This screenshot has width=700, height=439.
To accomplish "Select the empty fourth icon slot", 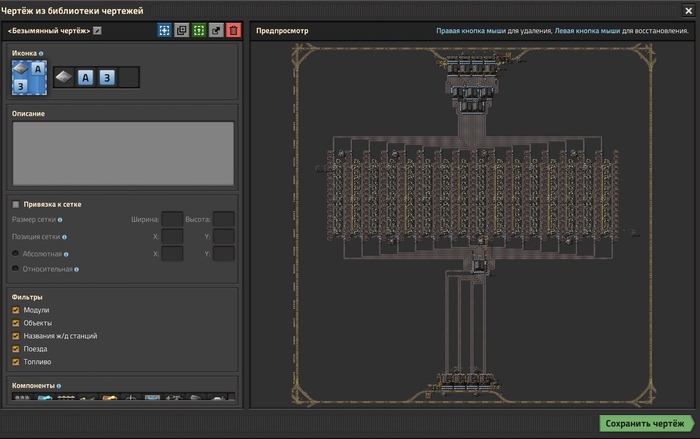I will point(129,77).
